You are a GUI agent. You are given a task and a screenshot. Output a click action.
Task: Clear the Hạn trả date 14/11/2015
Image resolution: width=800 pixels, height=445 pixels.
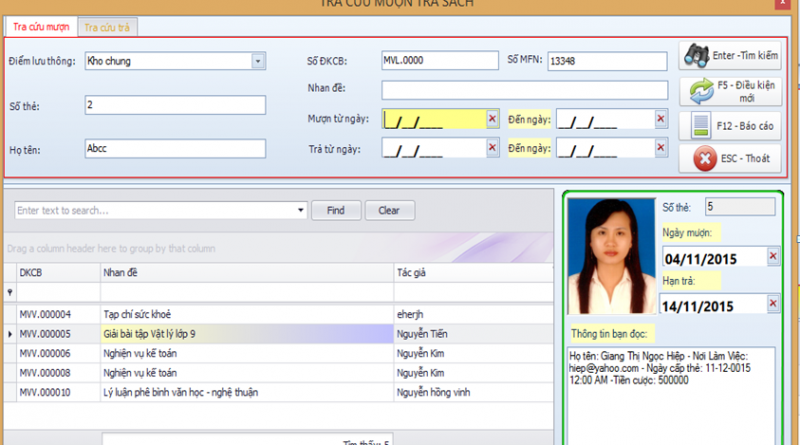point(773,303)
